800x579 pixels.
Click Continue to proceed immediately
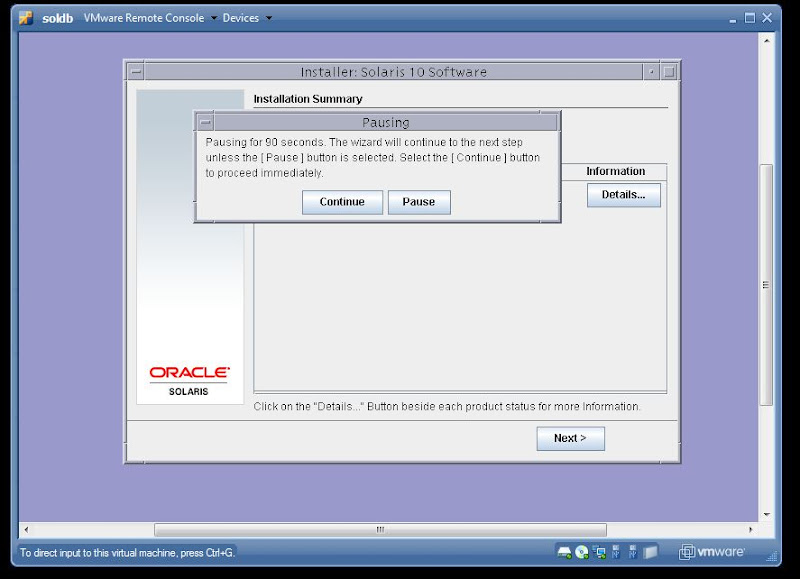pyautogui.click(x=342, y=202)
